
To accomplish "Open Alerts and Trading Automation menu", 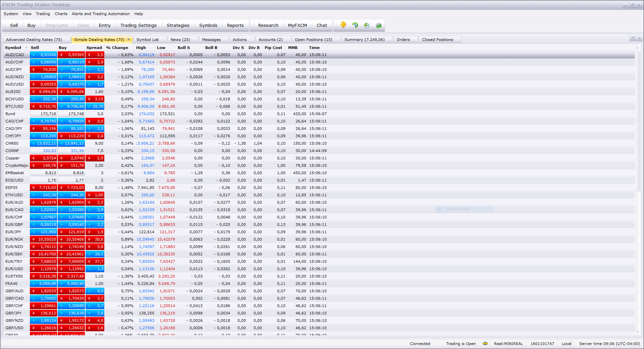I will (101, 14).
